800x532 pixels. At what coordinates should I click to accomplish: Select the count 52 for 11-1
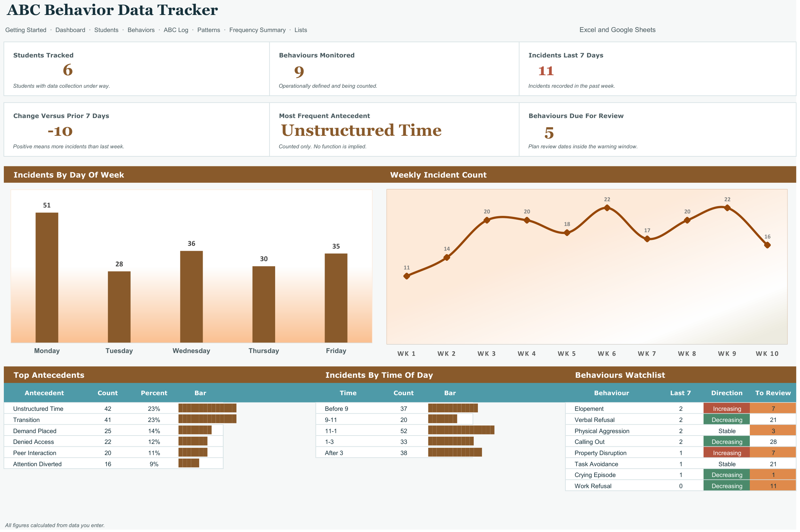click(404, 431)
